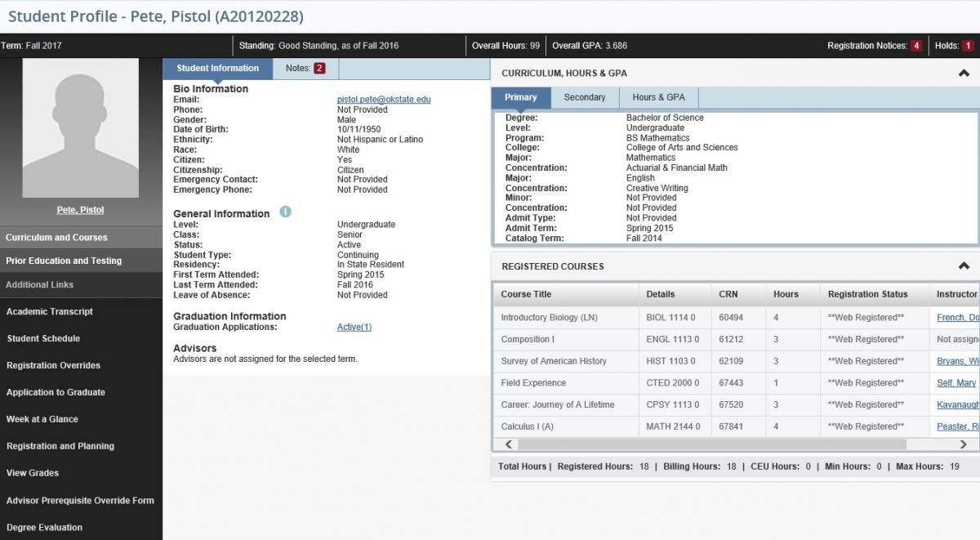
Task: Open the General Information info icon
Action: pyautogui.click(x=283, y=213)
